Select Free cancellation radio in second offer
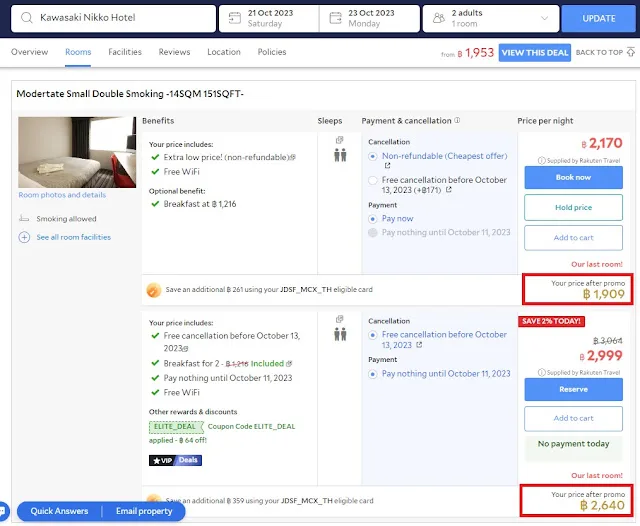640x526 pixels. pos(373,335)
